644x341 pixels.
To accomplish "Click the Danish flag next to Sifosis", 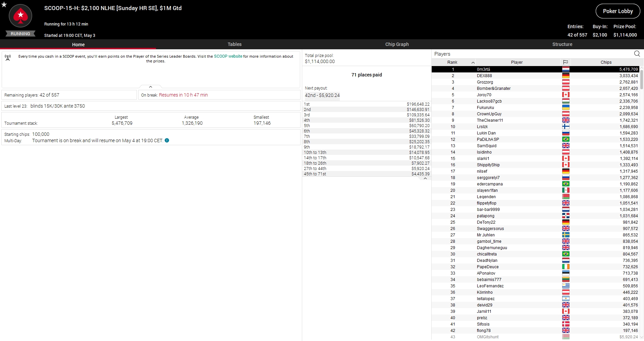I will [x=566, y=324].
